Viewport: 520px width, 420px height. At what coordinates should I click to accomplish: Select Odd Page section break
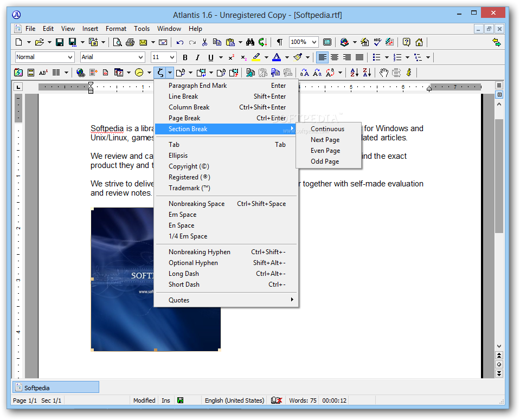tap(329, 161)
